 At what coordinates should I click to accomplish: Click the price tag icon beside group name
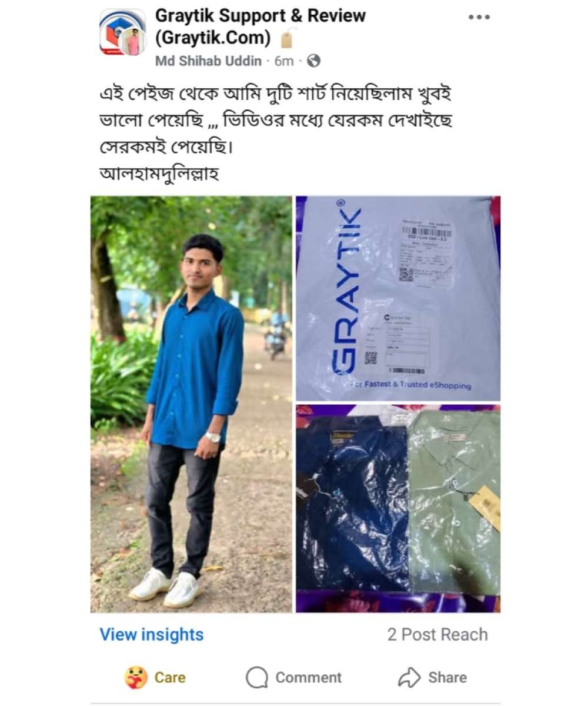click(x=286, y=39)
